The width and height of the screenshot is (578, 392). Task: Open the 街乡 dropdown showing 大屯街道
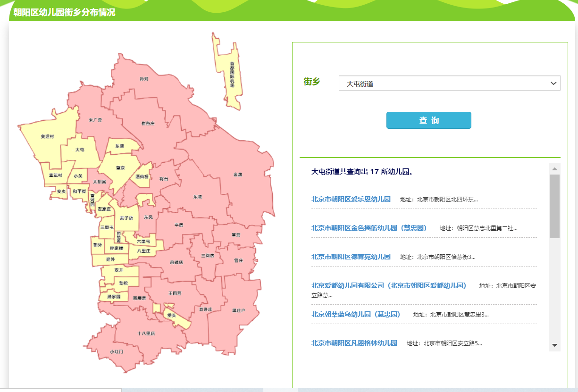coord(449,83)
